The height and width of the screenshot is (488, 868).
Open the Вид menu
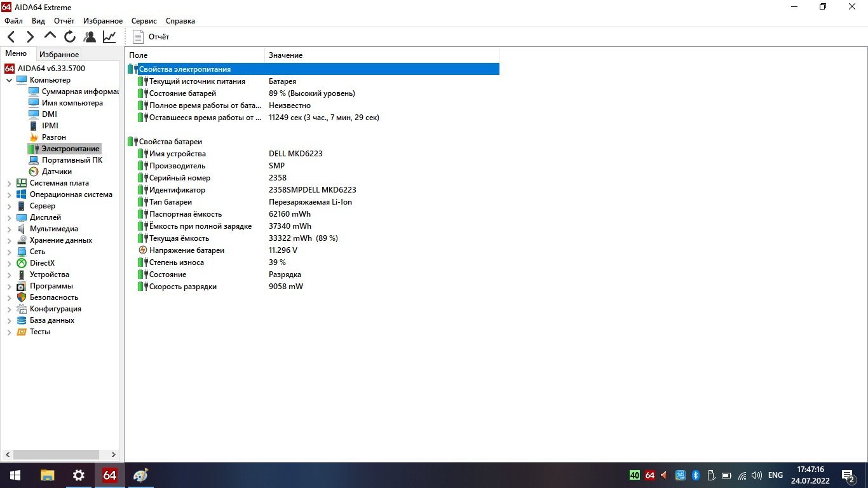tap(38, 21)
